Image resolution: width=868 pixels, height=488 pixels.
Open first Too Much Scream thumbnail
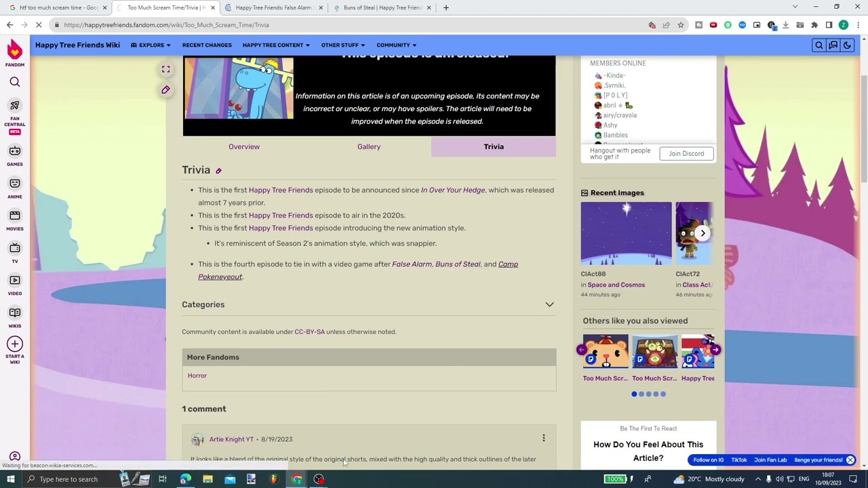605,351
